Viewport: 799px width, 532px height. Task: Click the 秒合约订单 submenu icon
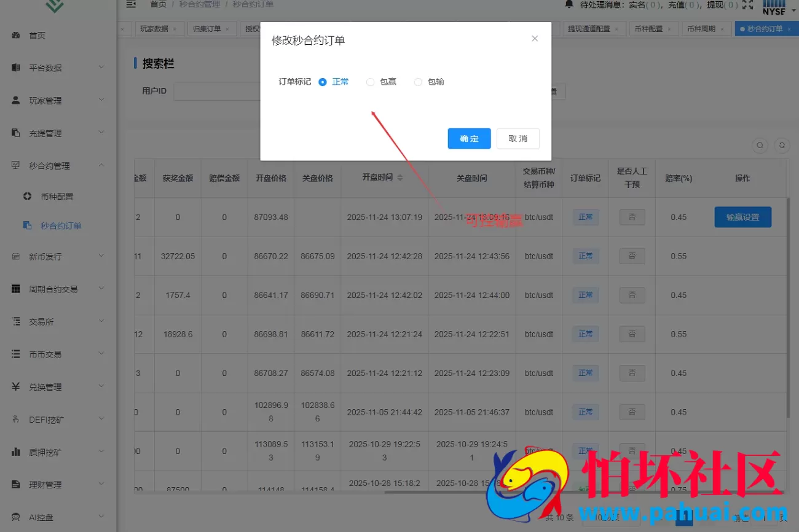(27, 225)
